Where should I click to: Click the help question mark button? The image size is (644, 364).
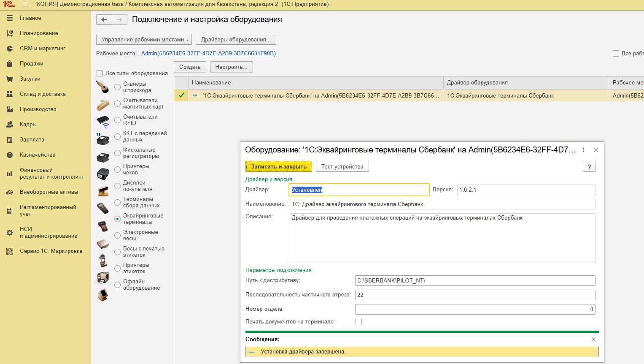point(589,167)
